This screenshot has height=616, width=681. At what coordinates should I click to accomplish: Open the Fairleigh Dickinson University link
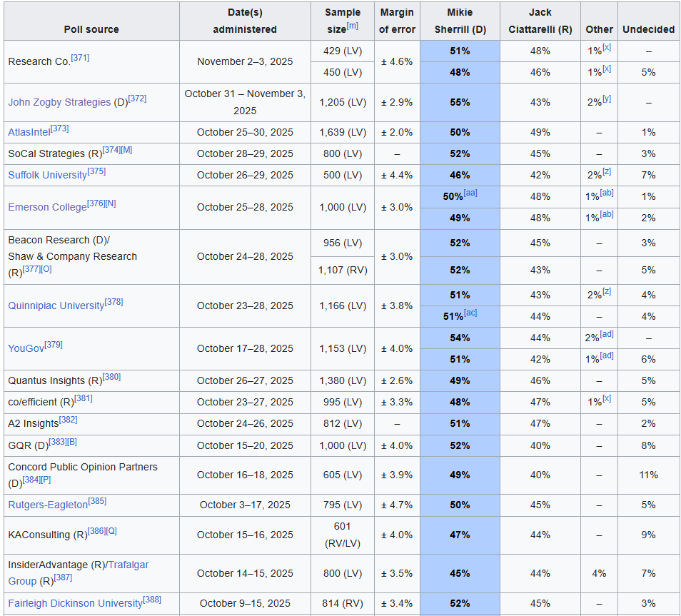(75, 603)
